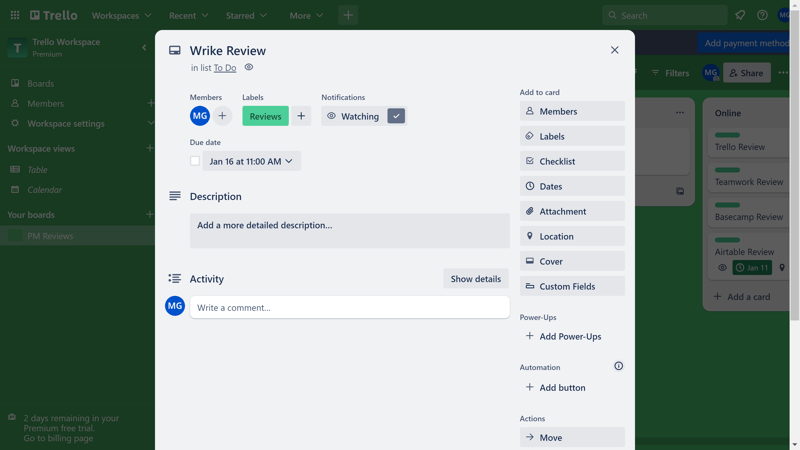Click the To Do list link
This screenshot has height=450, width=800.
click(x=225, y=67)
